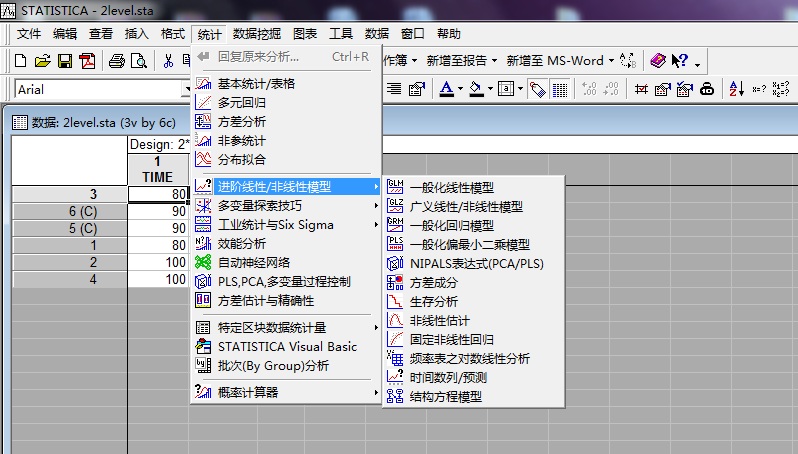
Task: Open the 数据挖掘 menu
Action: (256, 34)
